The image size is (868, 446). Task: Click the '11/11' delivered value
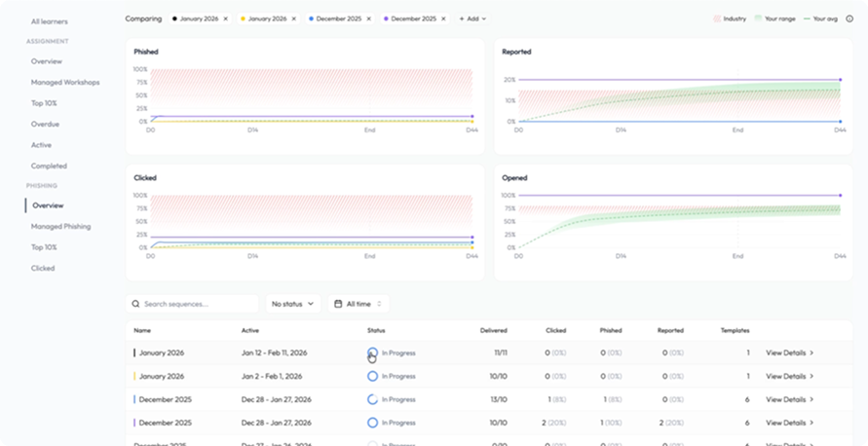501,353
